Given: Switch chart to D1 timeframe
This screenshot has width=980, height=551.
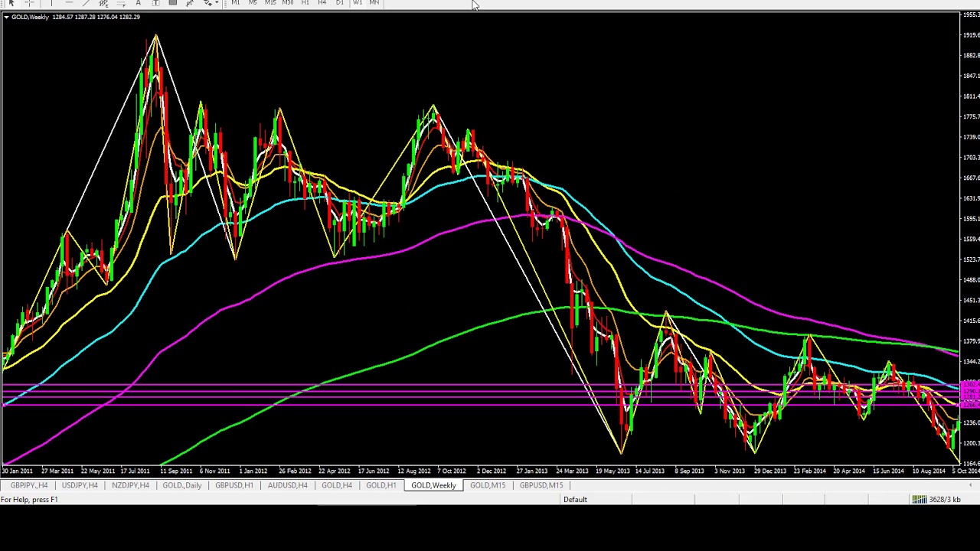Looking at the screenshot, I should pos(340,3).
